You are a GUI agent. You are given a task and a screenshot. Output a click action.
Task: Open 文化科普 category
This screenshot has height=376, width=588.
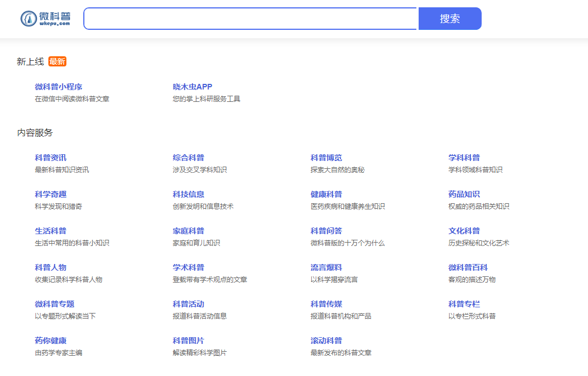tap(464, 231)
